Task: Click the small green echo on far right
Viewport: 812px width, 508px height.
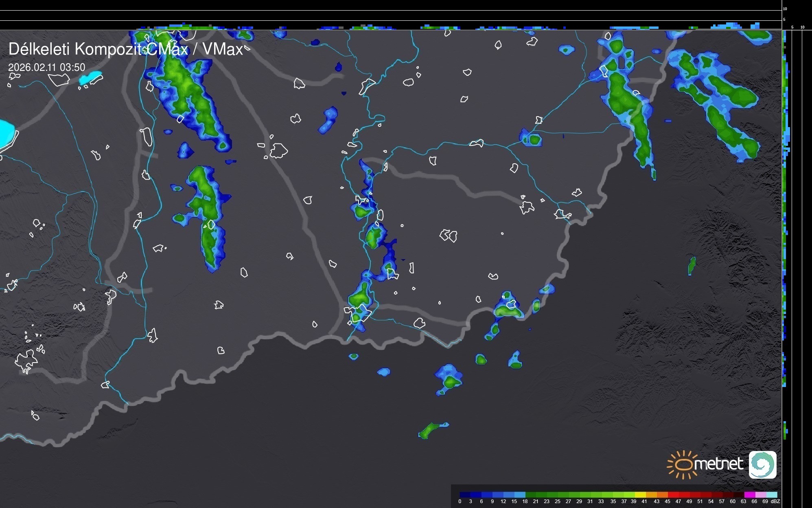Action: [692, 265]
